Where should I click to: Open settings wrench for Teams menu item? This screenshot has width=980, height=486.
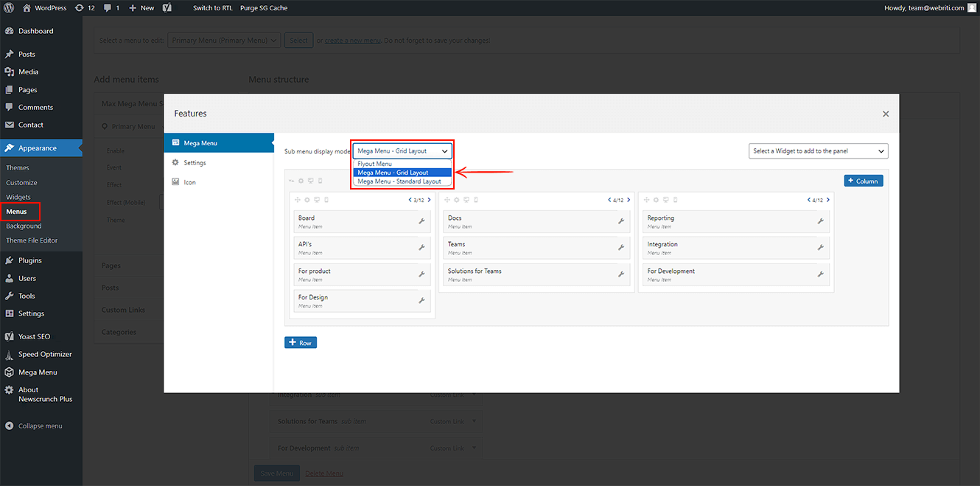[621, 248]
